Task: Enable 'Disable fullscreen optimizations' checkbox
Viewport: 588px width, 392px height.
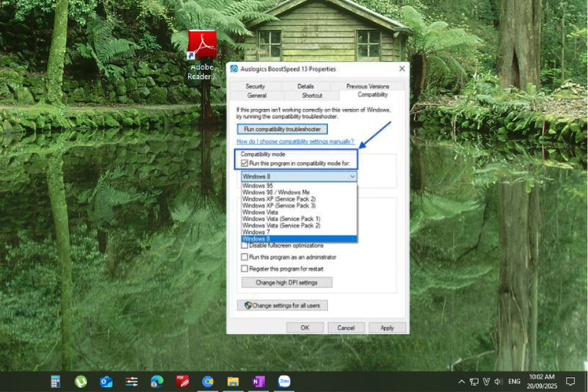Action: [x=245, y=245]
